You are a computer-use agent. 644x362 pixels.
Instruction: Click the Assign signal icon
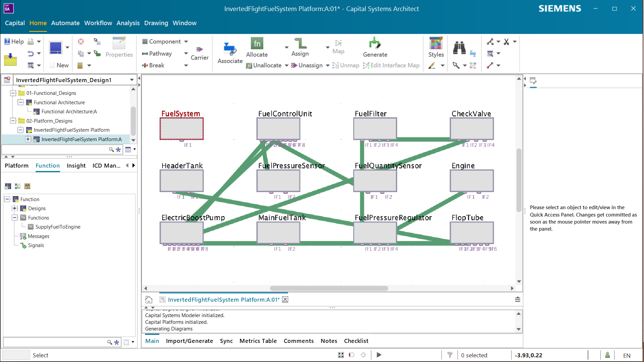coord(300,43)
